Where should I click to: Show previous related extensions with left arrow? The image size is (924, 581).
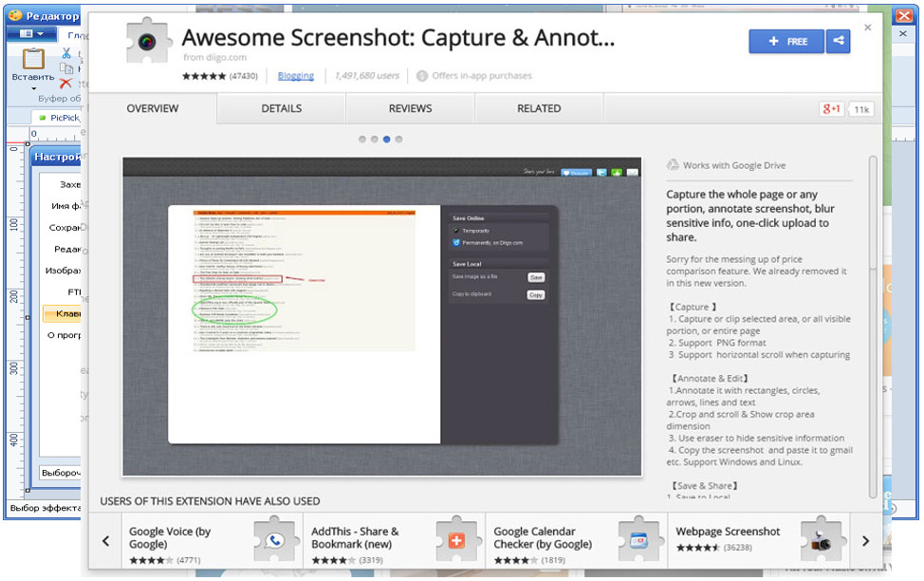106,541
